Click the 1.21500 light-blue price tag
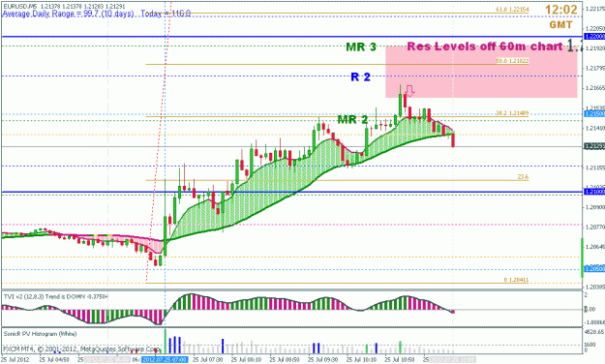605x364 pixels. click(x=594, y=114)
